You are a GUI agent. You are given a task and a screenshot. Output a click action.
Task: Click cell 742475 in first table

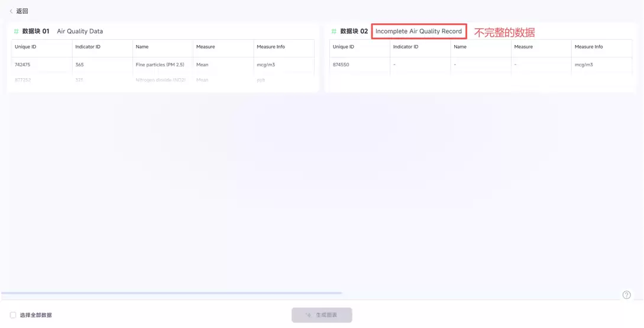(x=22, y=65)
